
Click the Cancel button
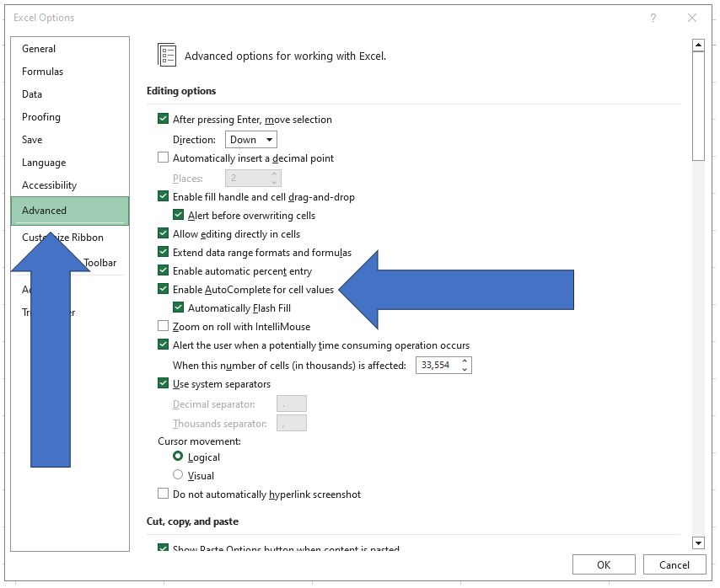tap(674, 564)
